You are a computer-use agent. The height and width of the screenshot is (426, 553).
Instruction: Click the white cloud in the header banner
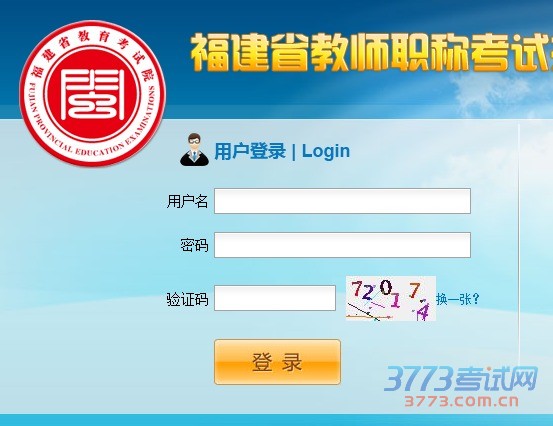coord(501,92)
